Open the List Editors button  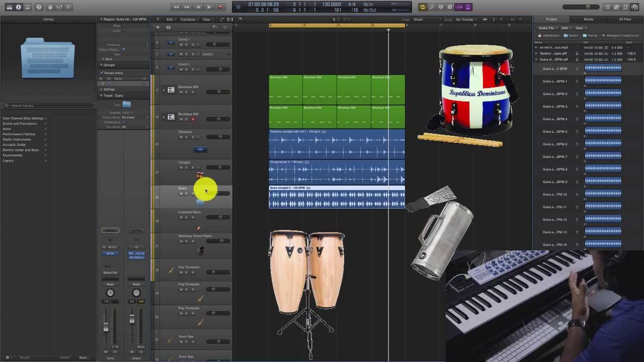(x=608, y=7)
